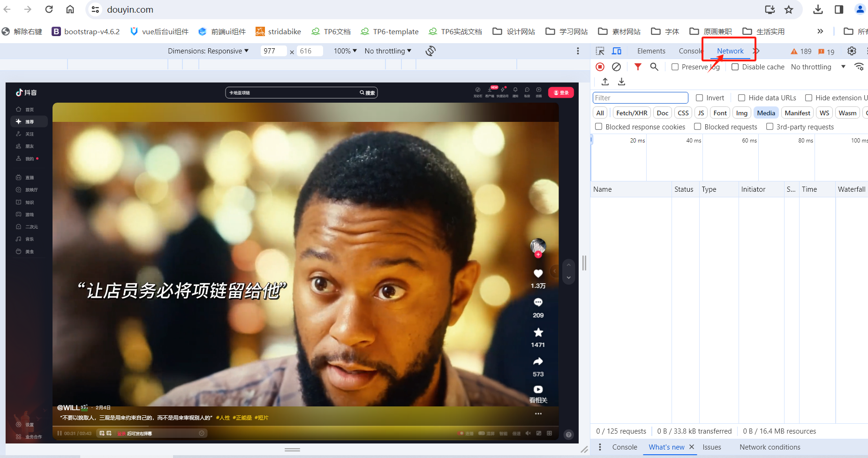The height and width of the screenshot is (458, 868).
Task: Click the red 登录 login button
Action: click(x=561, y=93)
